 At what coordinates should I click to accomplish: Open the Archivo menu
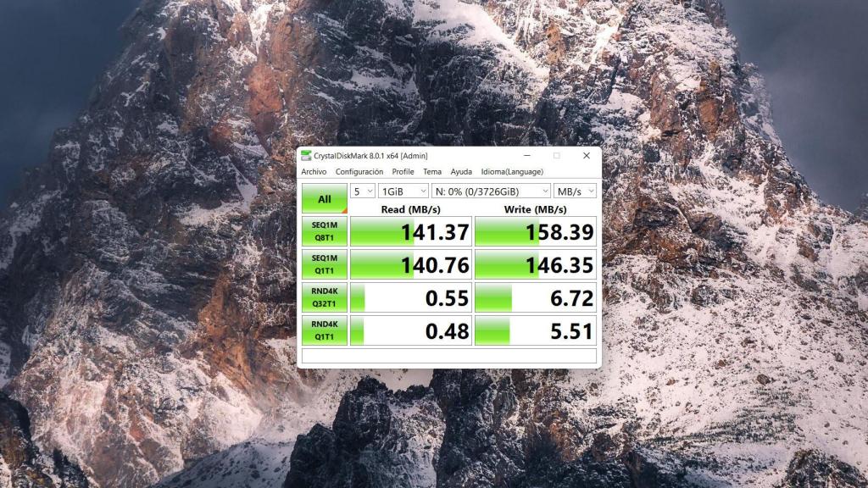314,172
